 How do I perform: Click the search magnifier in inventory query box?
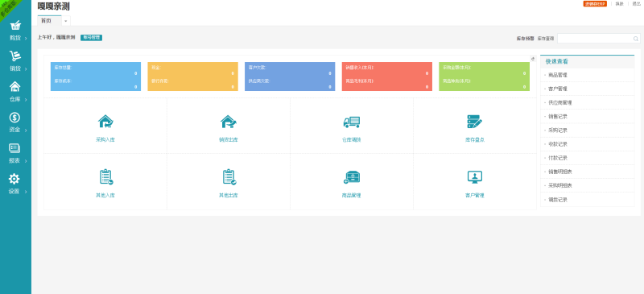click(636, 39)
